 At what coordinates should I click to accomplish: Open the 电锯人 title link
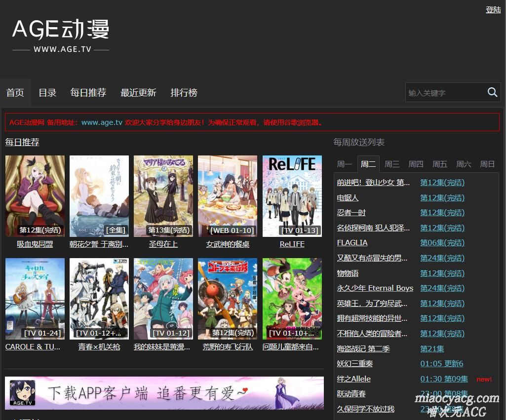click(348, 198)
